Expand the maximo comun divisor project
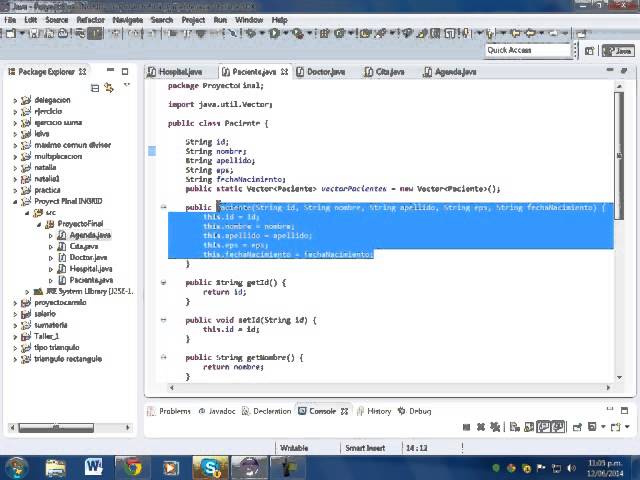 [15, 145]
